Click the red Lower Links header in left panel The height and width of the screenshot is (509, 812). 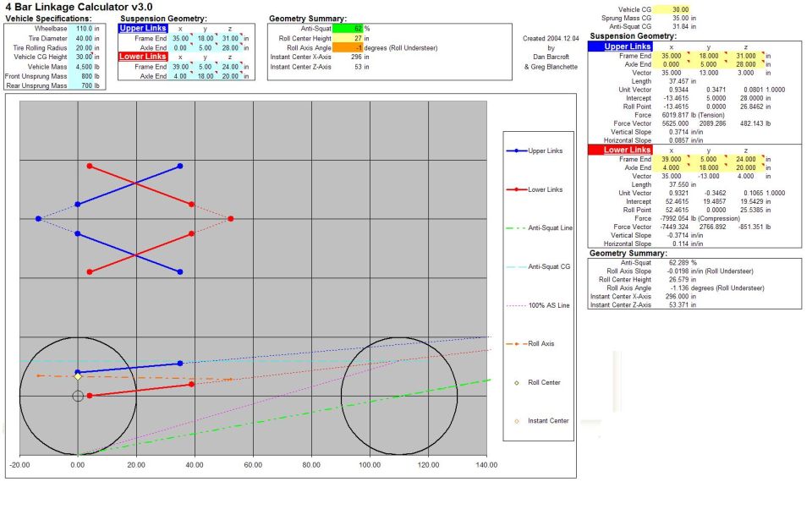point(143,57)
